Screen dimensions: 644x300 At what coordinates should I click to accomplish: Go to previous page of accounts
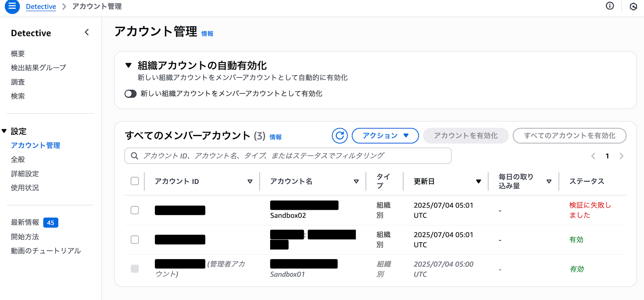tap(593, 156)
